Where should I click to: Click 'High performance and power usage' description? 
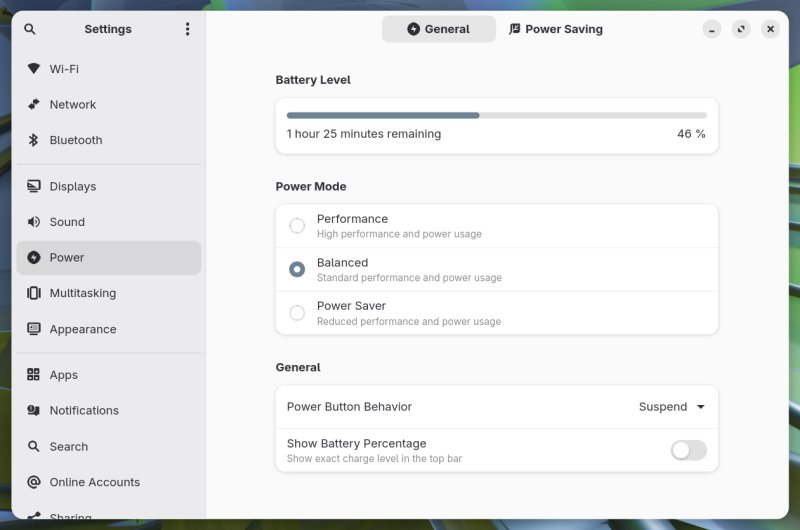(x=399, y=234)
